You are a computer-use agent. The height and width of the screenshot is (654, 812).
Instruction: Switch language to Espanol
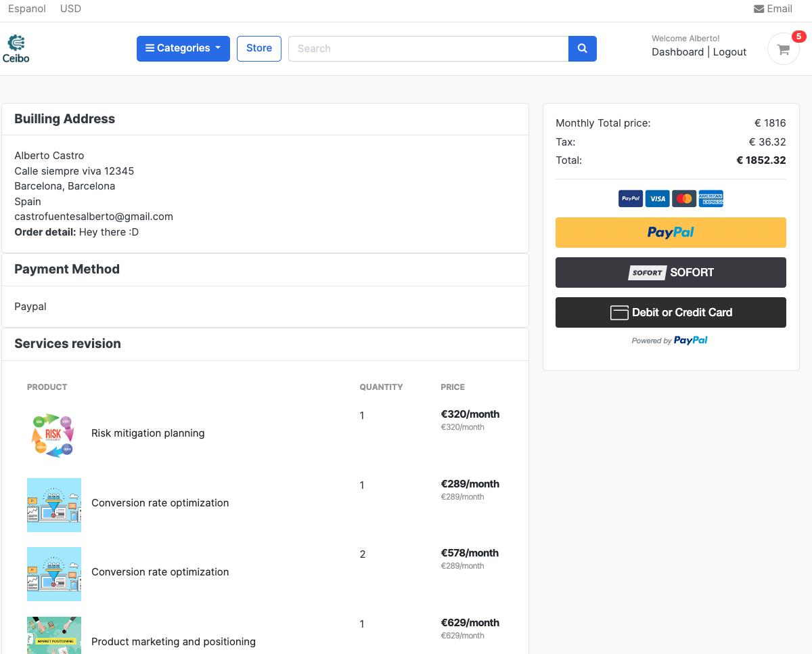[x=27, y=9]
